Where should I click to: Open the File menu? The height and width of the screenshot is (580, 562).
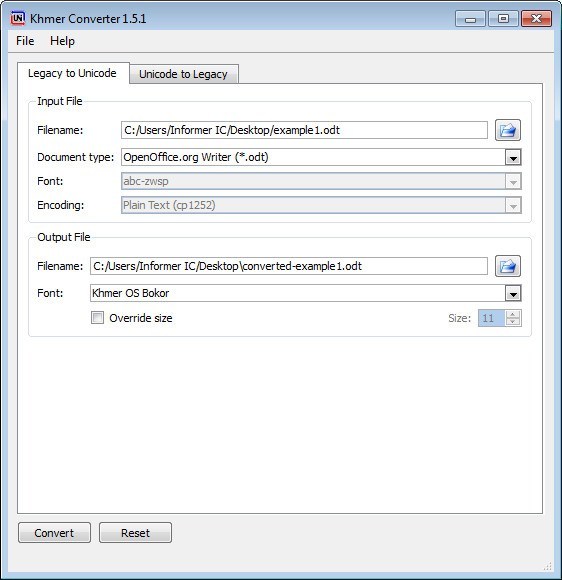(x=25, y=41)
